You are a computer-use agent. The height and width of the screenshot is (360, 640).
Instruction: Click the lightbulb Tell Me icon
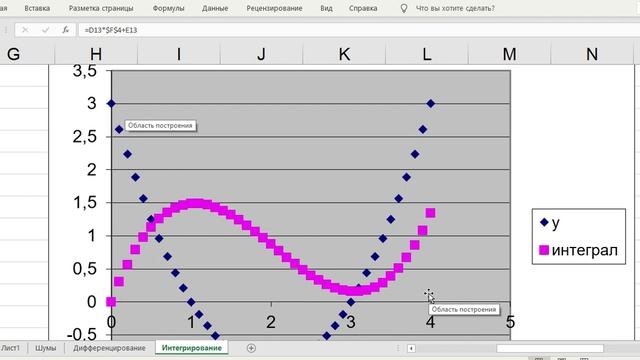pos(404,8)
